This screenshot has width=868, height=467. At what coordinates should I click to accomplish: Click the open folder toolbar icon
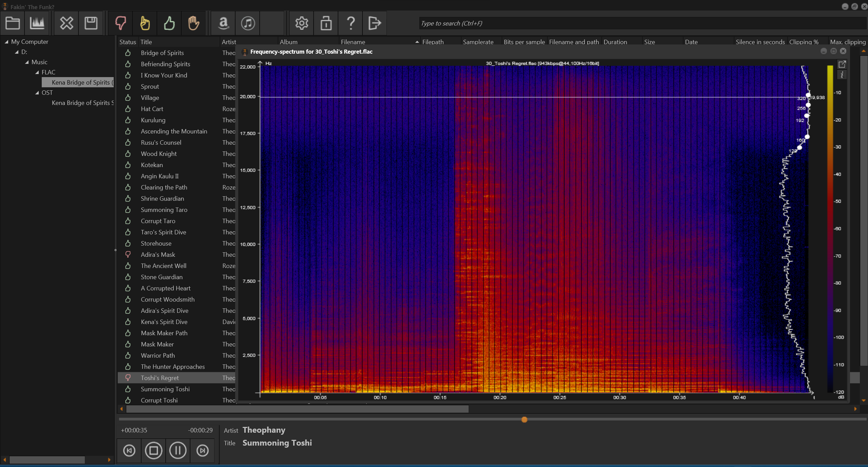[x=13, y=23]
